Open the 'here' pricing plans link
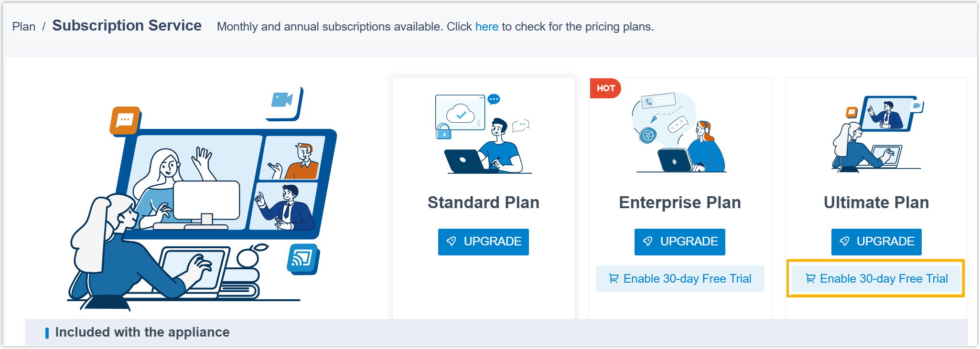 pos(486,27)
